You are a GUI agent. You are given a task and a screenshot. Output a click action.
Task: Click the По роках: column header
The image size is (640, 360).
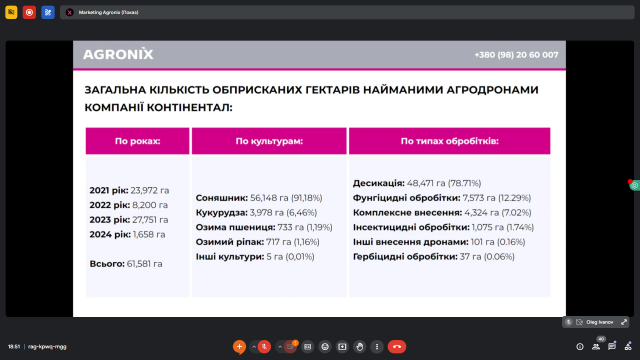138,141
